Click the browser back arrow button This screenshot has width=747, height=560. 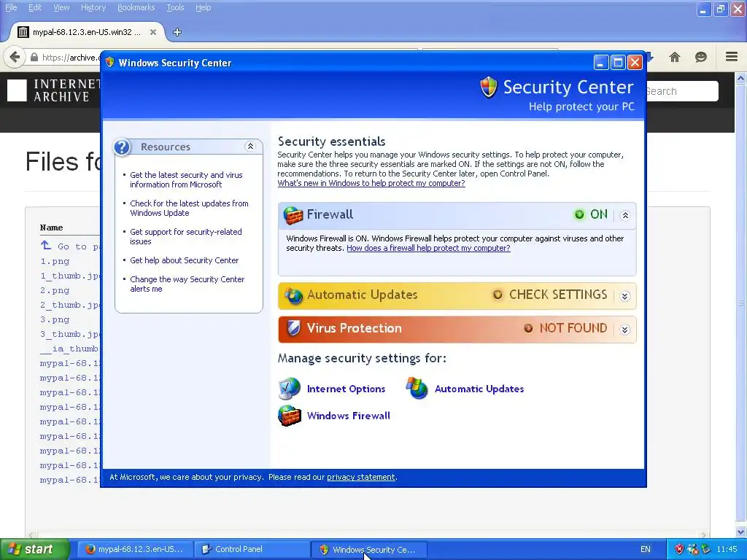[15, 58]
